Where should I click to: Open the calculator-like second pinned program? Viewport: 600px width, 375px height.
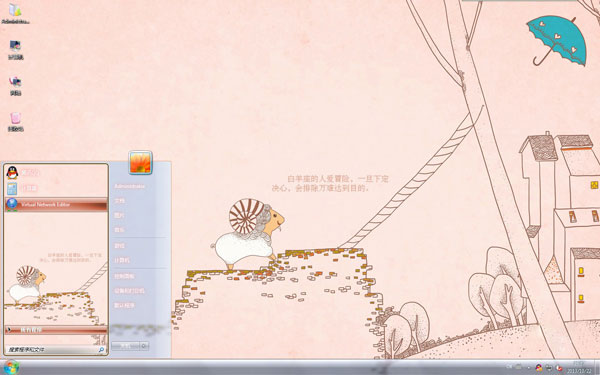[12, 189]
